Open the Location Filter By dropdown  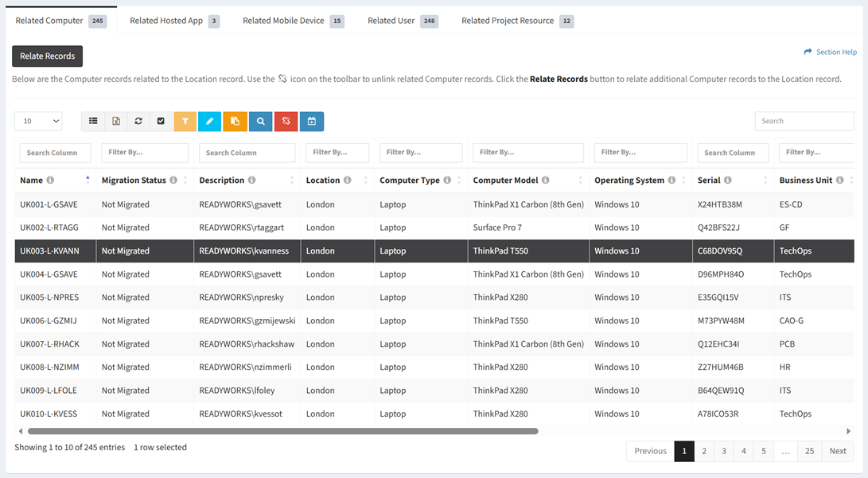pyautogui.click(x=337, y=153)
